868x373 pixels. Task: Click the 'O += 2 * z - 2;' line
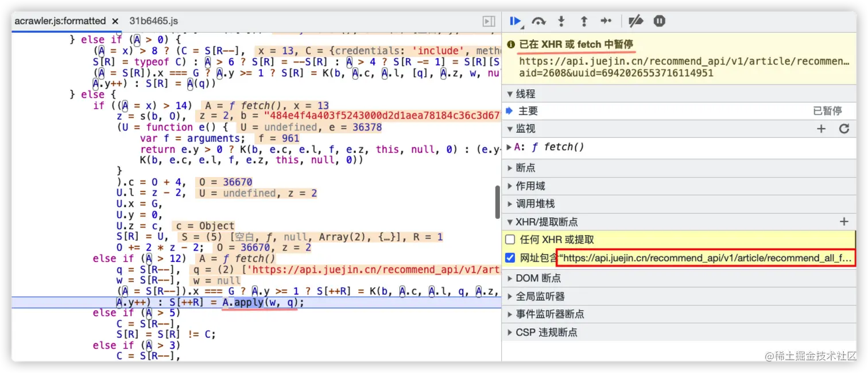pyautogui.click(x=160, y=248)
